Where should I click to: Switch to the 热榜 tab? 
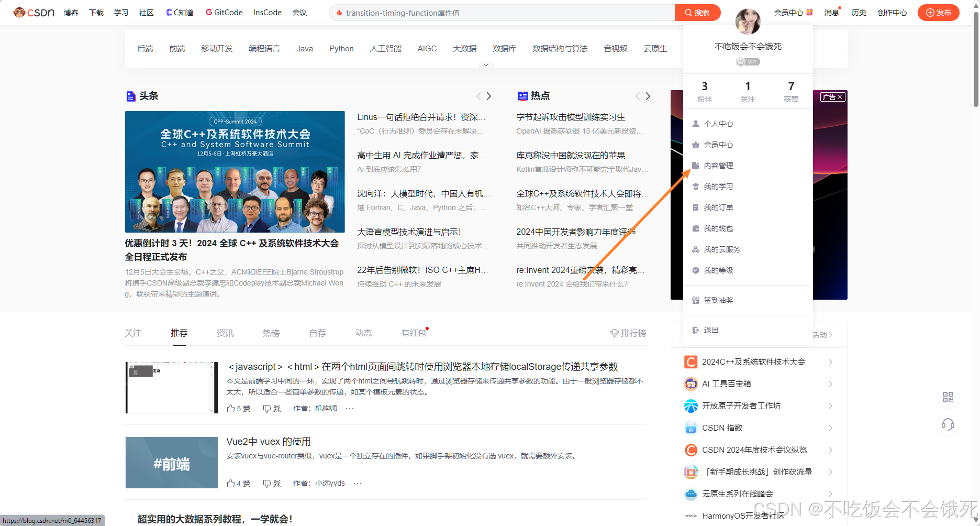271,333
